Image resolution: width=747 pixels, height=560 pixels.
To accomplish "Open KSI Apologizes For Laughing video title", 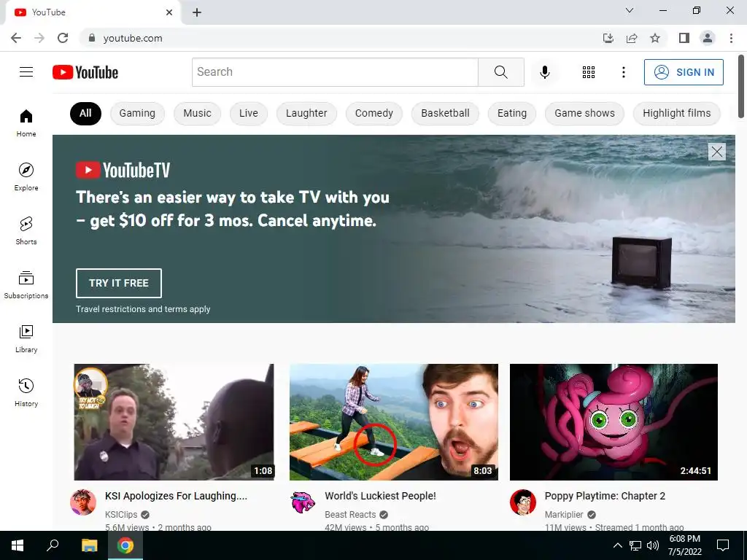I will click(176, 496).
